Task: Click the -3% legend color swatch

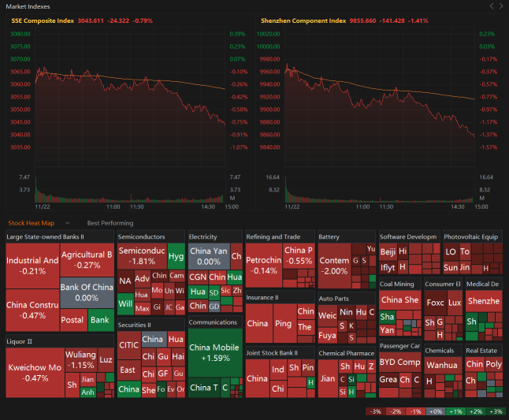Action: (376, 411)
